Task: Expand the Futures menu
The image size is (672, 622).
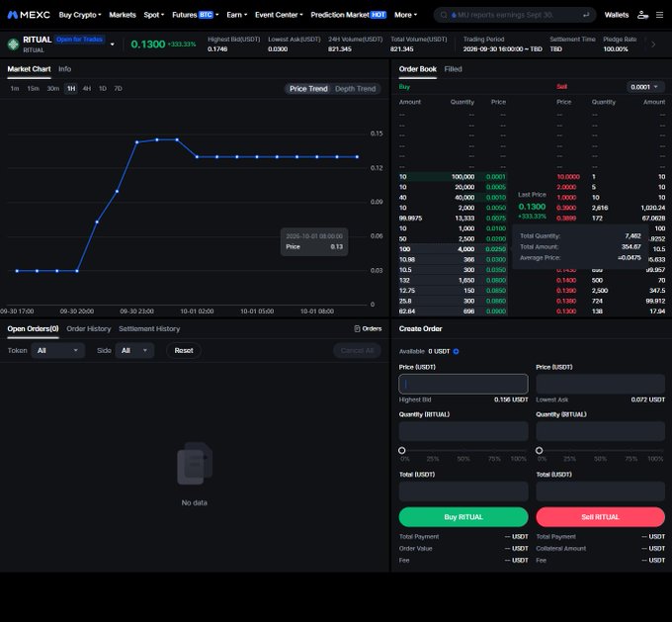Action: point(196,15)
